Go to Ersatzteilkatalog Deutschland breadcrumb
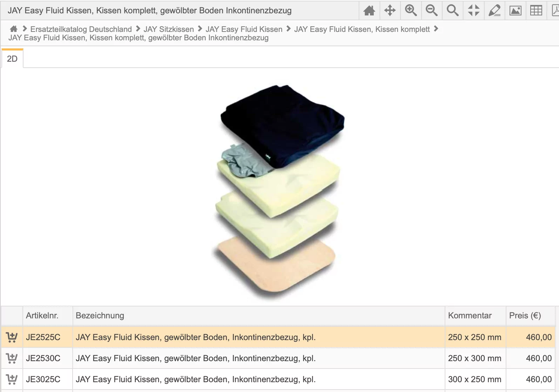 click(81, 29)
